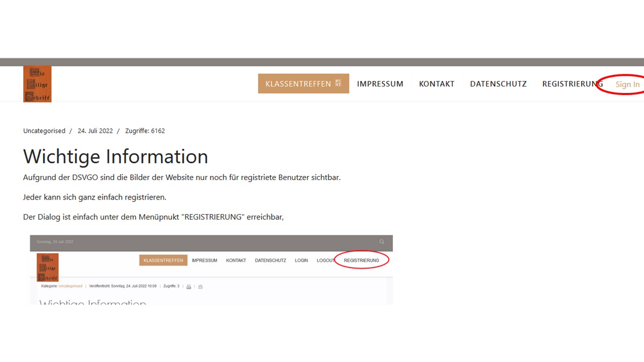Image resolution: width=644 pixels, height=362 pixels.
Task: Click orange Uncategorised link in embedded screenshot
Action: point(70,286)
